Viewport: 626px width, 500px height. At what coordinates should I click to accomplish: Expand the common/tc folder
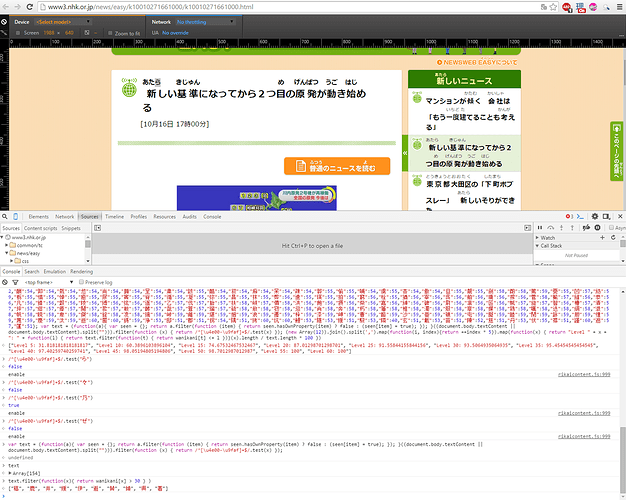tap(6, 245)
